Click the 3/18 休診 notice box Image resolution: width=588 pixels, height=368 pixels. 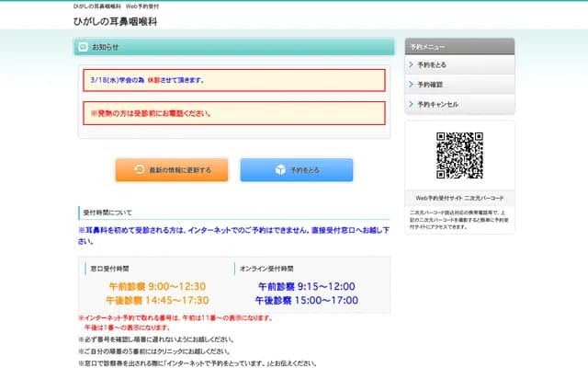coord(233,80)
